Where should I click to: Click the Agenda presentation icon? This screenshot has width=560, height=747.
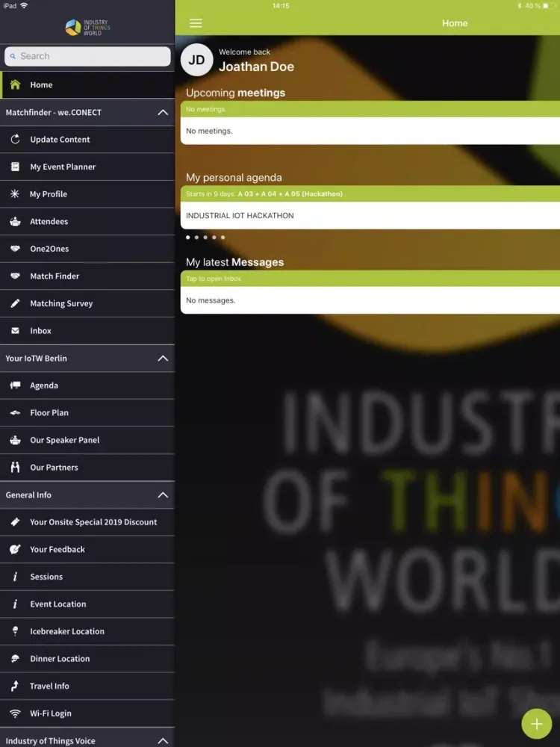[x=15, y=385]
